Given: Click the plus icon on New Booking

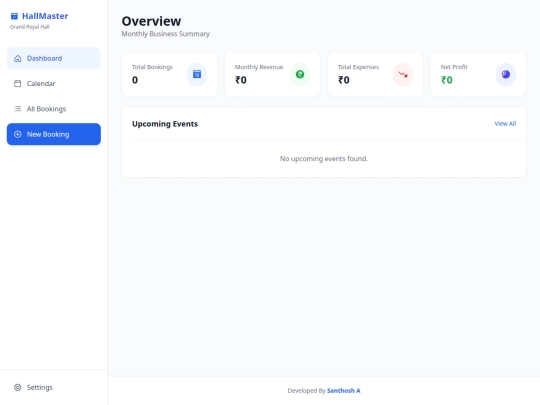Looking at the screenshot, I should pos(18,134).
